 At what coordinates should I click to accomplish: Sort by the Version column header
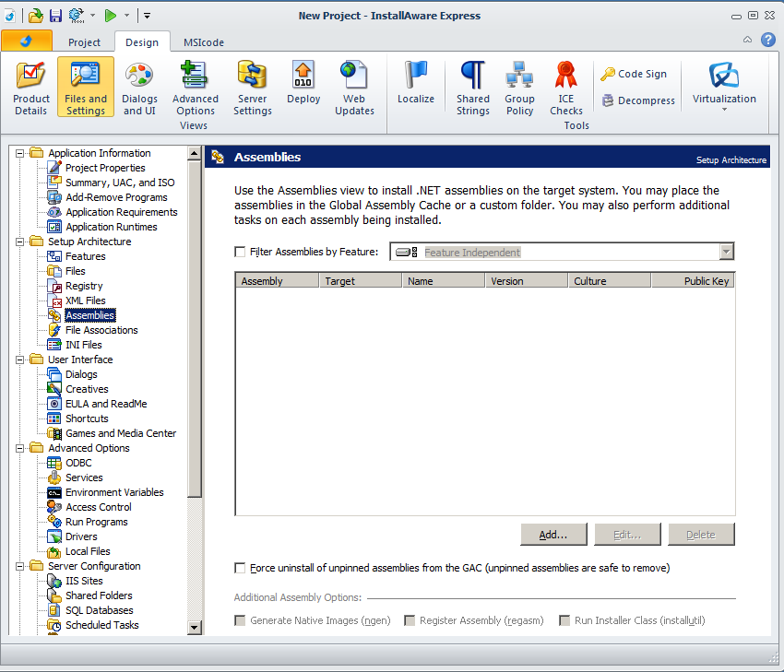[x=526, y=281]
